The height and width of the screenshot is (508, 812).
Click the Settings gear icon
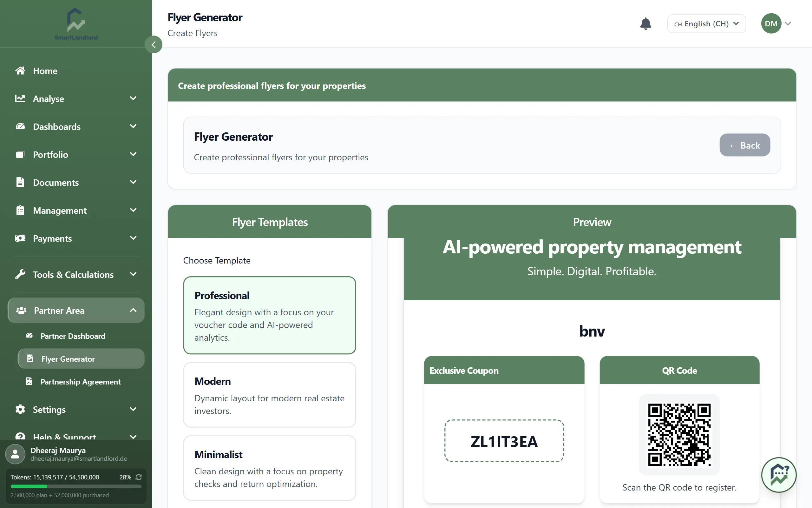tap(20, 409)
